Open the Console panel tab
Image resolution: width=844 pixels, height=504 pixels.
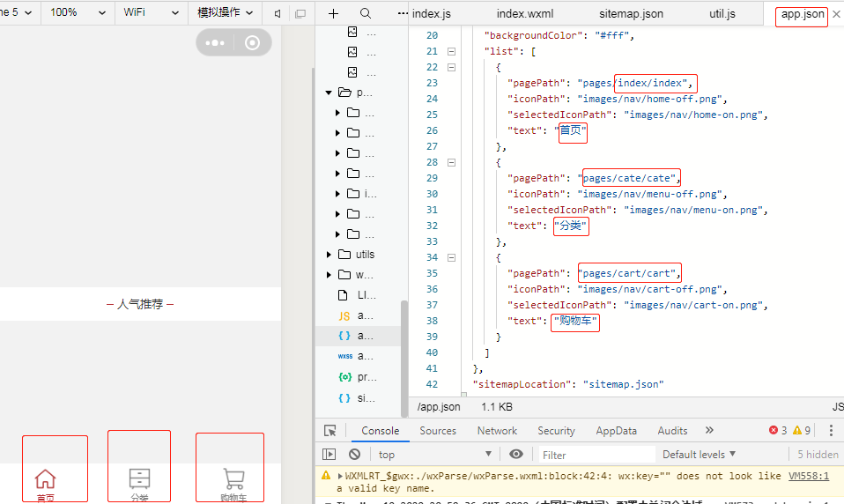pos(380,431)
